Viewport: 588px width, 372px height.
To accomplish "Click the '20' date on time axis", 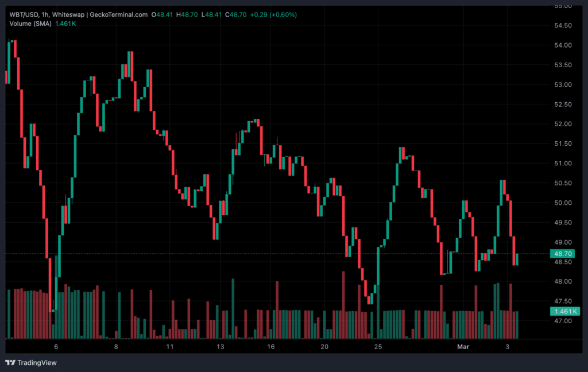I will [324, 347].
